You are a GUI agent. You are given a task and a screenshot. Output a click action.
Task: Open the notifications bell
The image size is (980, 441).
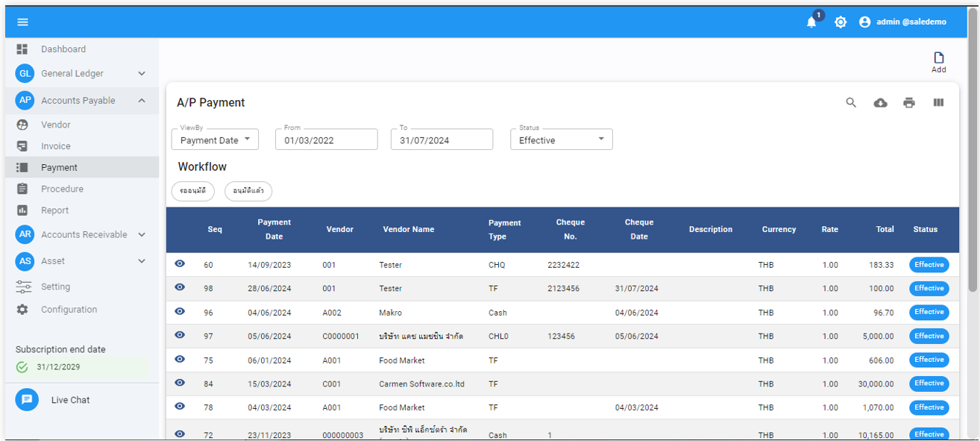(811, 22)
